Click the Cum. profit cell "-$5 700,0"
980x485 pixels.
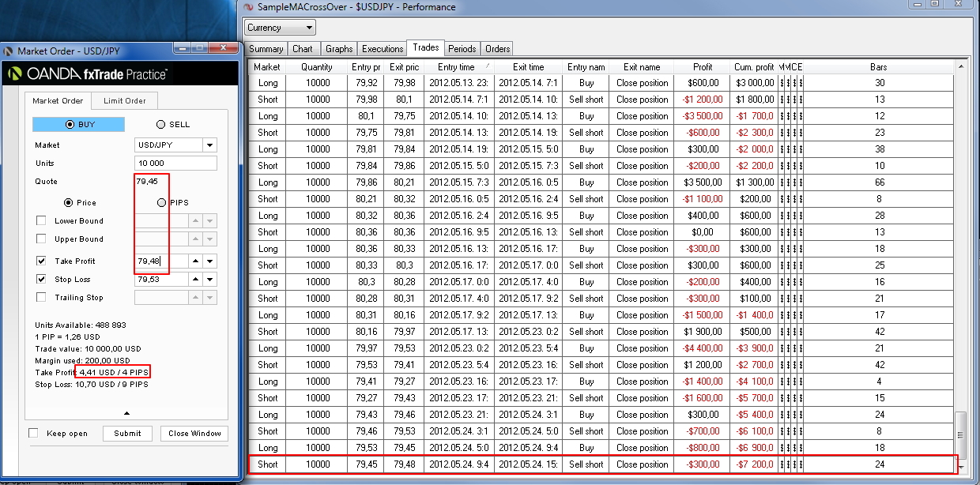coord(754,398)
